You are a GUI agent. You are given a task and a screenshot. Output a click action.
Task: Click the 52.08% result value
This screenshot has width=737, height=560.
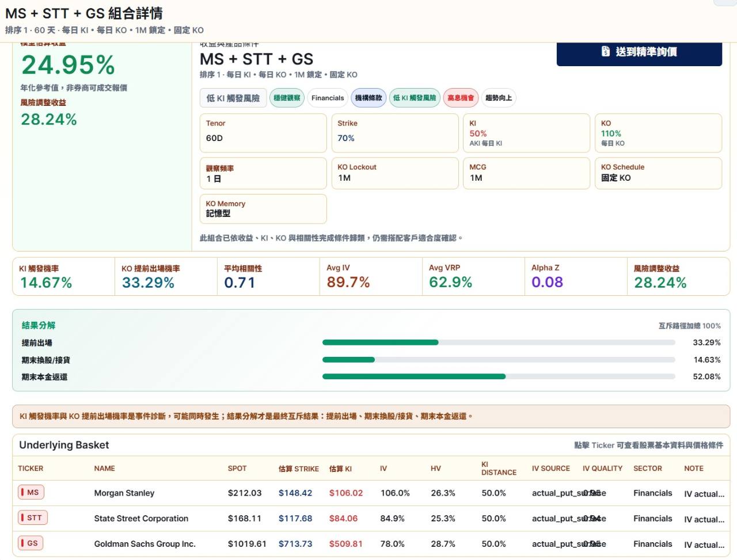pos(706,376)
